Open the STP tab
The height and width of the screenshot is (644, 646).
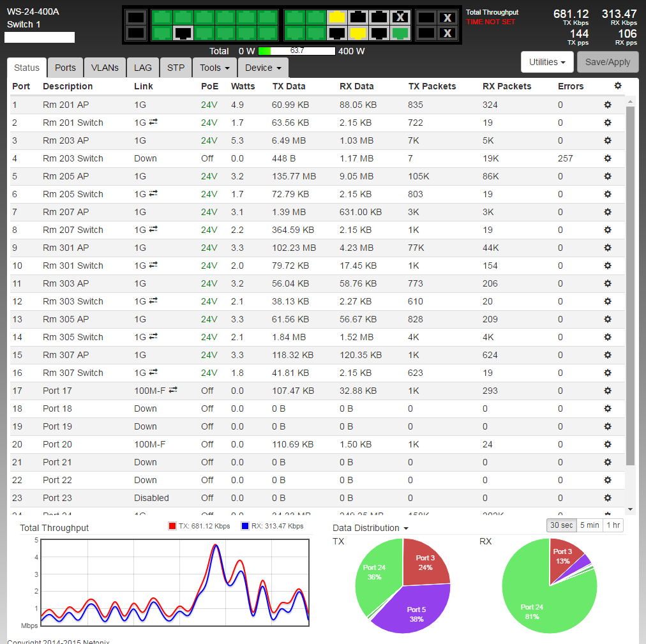(x=176, y=68)
